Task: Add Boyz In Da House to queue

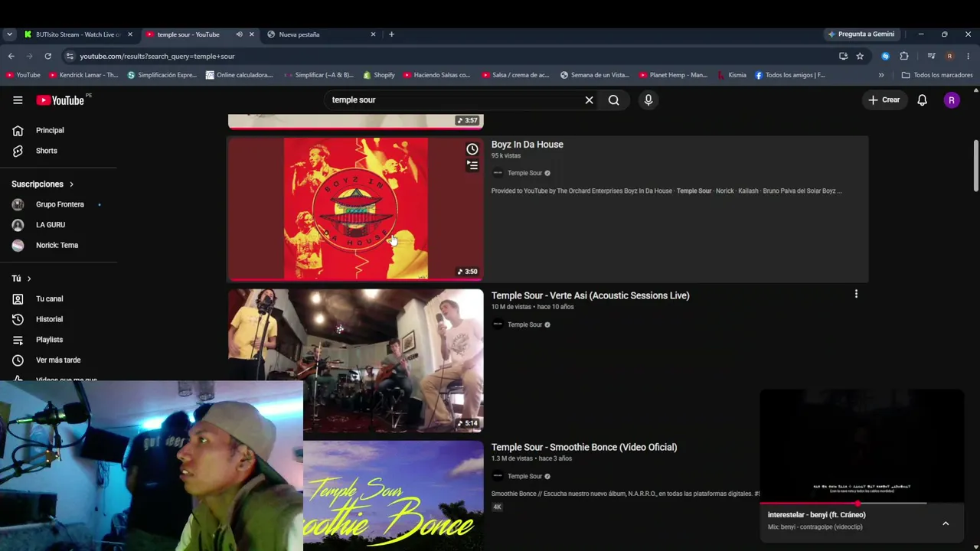Action: click(472, 165)
